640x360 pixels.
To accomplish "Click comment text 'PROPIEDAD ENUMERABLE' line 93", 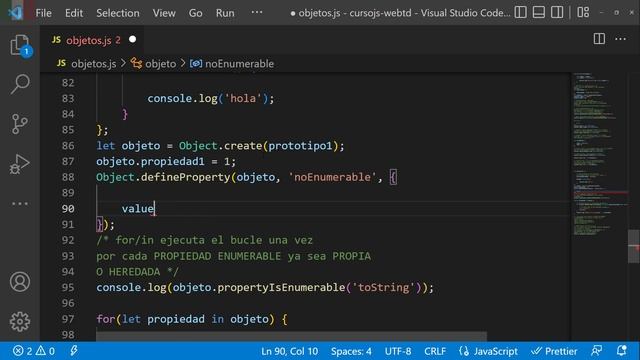I will click(217, 256).
